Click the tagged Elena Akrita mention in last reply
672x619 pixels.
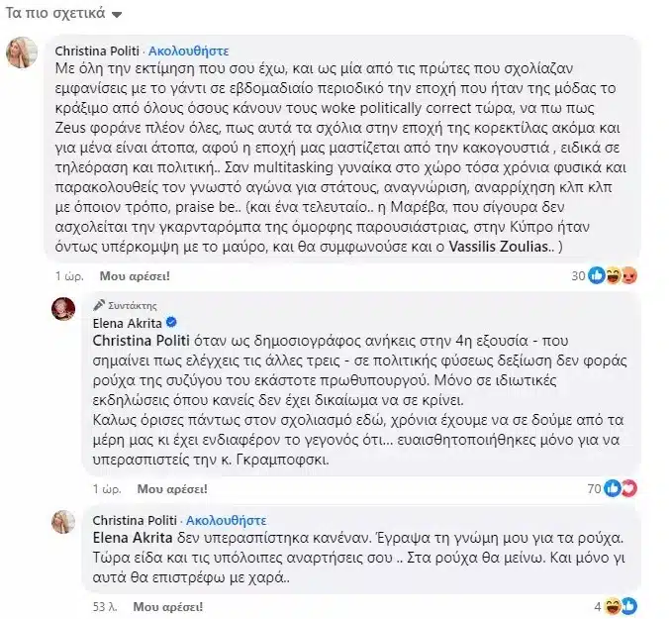click(133, 538)
